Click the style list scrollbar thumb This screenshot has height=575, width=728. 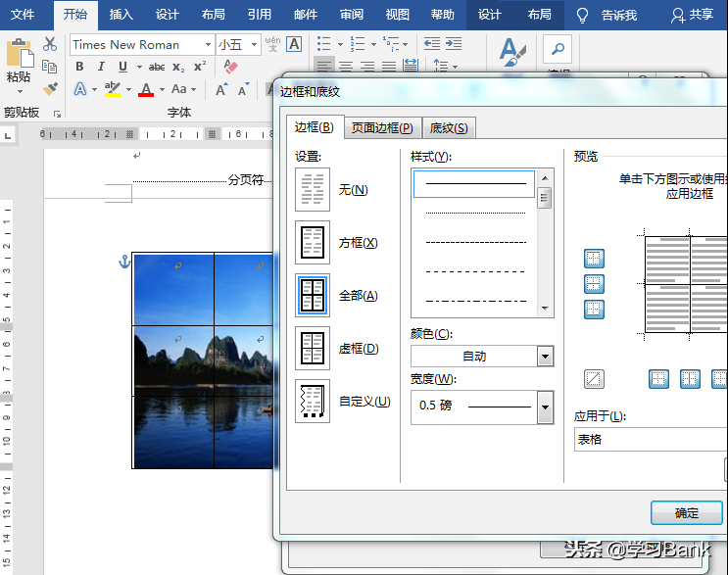pyautogui.click(x=545, y=198)
